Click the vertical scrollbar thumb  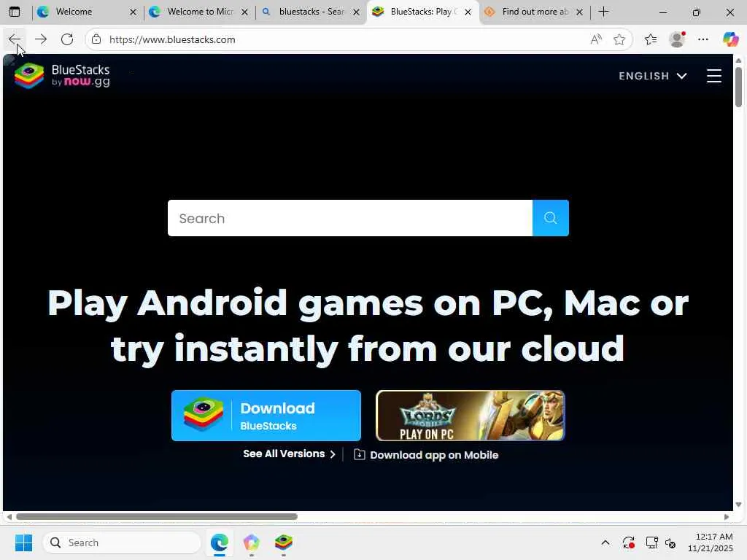[738, 87]
